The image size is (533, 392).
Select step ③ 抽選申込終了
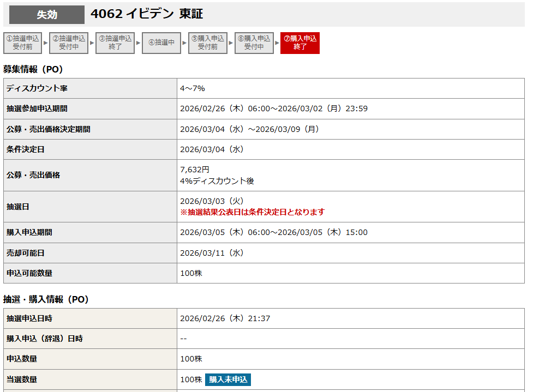point(115,43)
